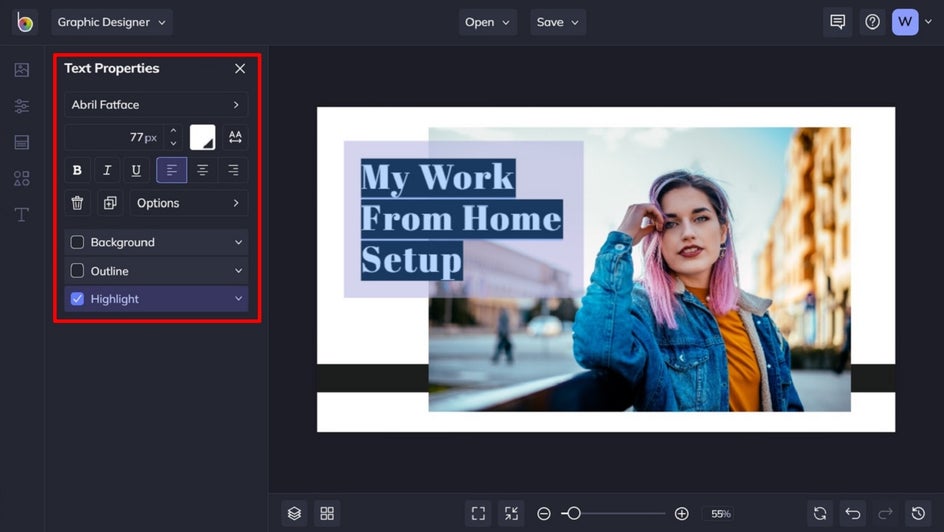Uncheck the Highlight checkbox
Viewport: 944px width, 532px height.
pos(77,299)
